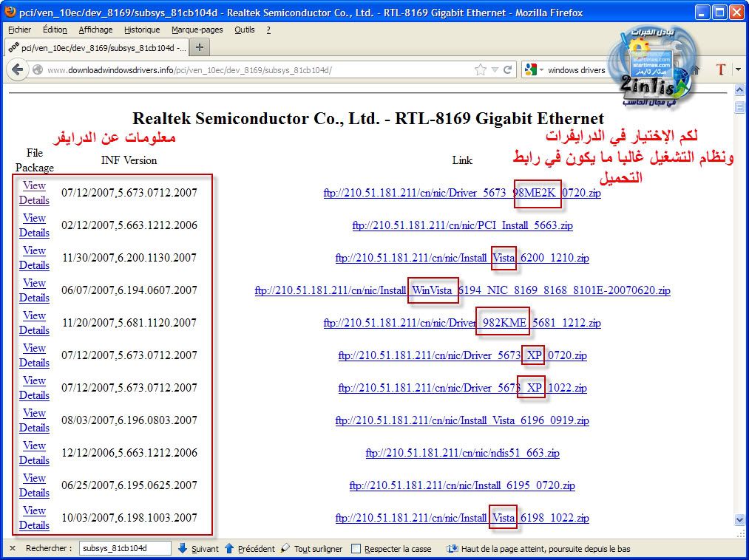Select the pci/ven_10ec browser tab
749x560 pixels.
coord(97,48)
